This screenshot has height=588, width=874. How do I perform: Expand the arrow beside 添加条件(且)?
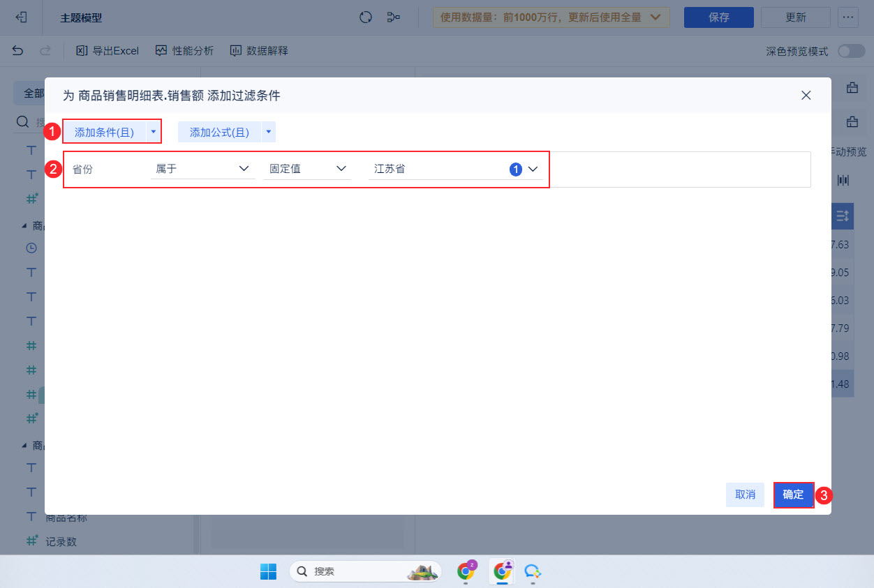(153, 132)
